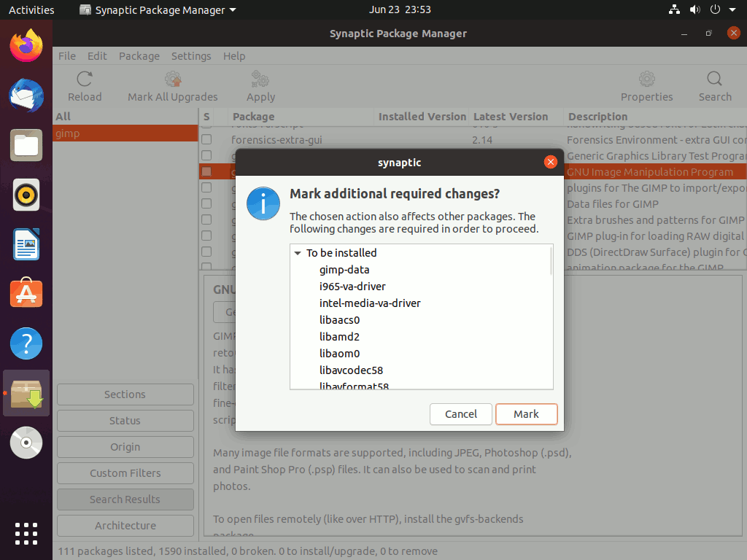Open the File menu
The width and height of the screenshot is (747, 560).
[66, 55]
